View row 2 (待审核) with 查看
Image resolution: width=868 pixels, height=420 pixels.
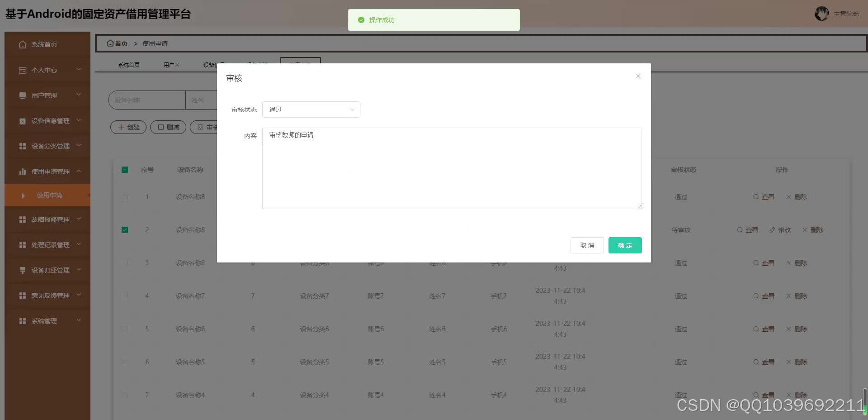[x=747, y=230]
